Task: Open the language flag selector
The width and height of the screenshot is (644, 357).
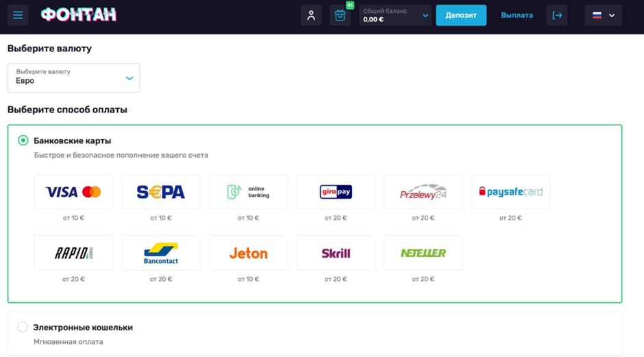Action: tap(603, 15)
